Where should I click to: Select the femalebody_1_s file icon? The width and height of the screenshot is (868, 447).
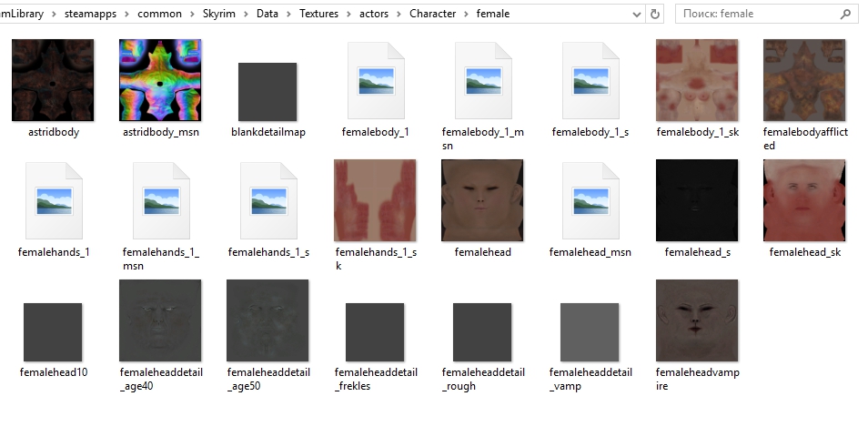pyautogui.click(x=590, y=81)
